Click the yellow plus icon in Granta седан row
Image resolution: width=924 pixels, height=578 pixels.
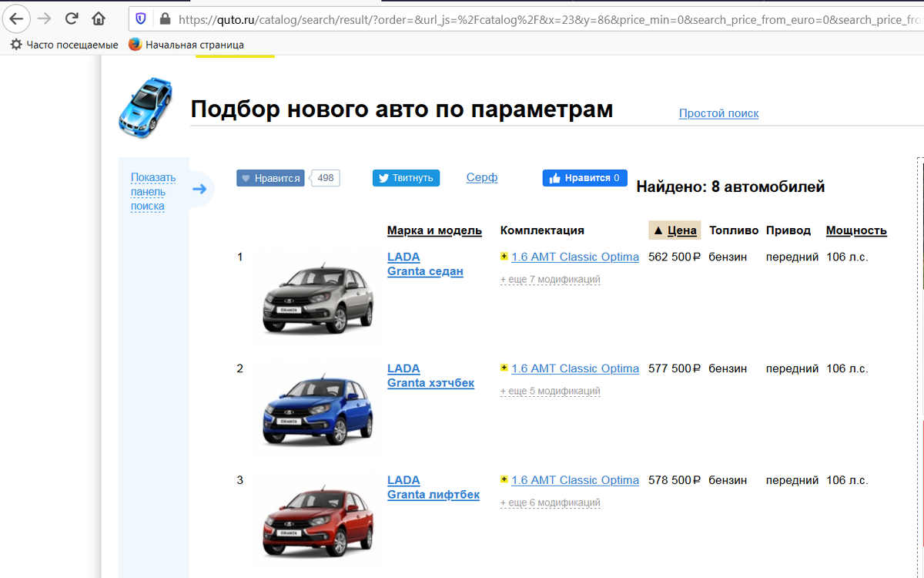click(504, 257)
